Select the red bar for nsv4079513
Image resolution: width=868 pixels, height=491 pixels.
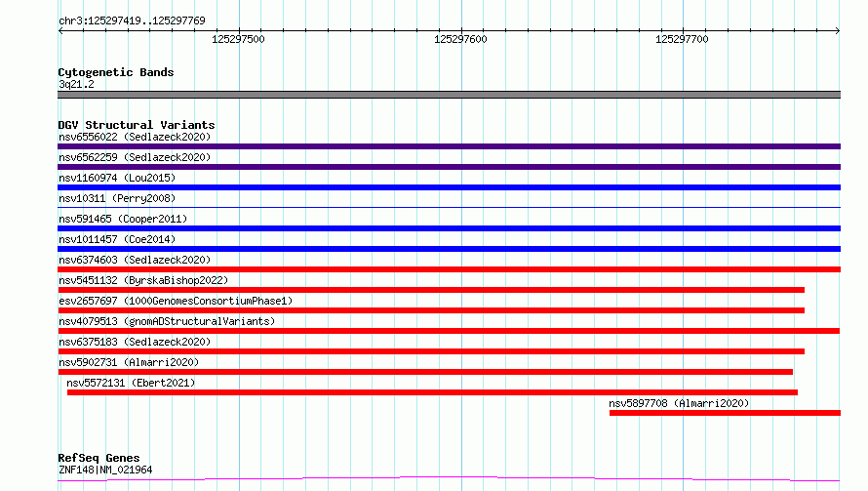click(x=449, y=331)
